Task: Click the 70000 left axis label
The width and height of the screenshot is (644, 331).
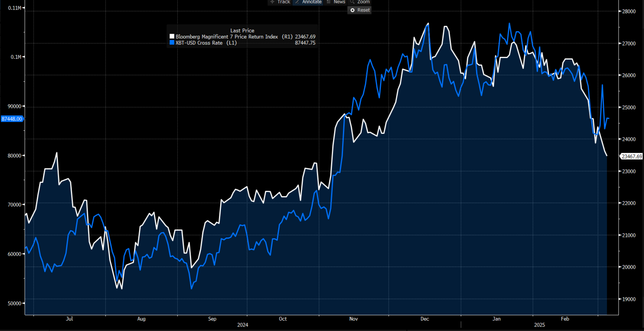Action: [14, 205]
